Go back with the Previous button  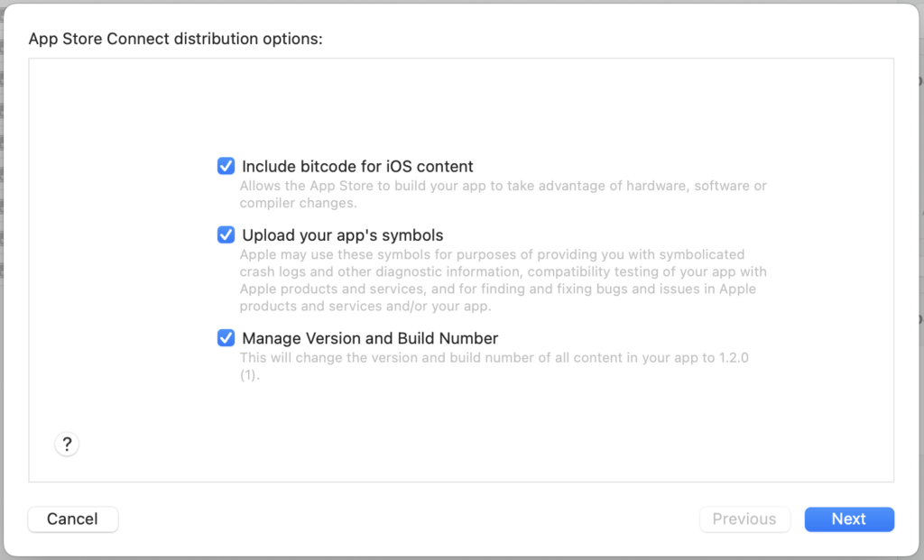[x=744, y=519]
